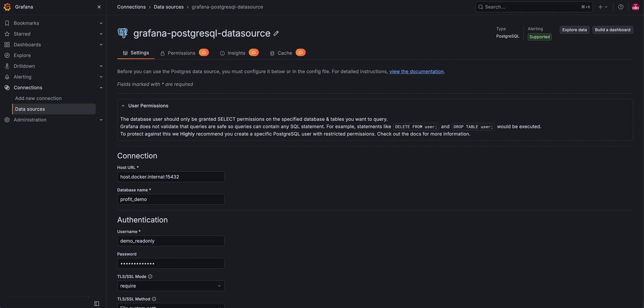Open the TLS/SSL Mode dropdown

coord(171,286)
